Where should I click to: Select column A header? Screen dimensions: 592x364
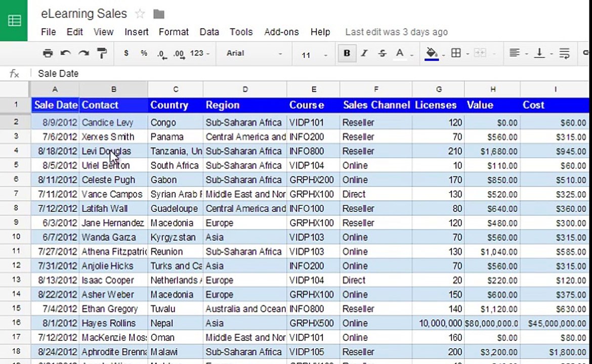[x=55, y=89]
